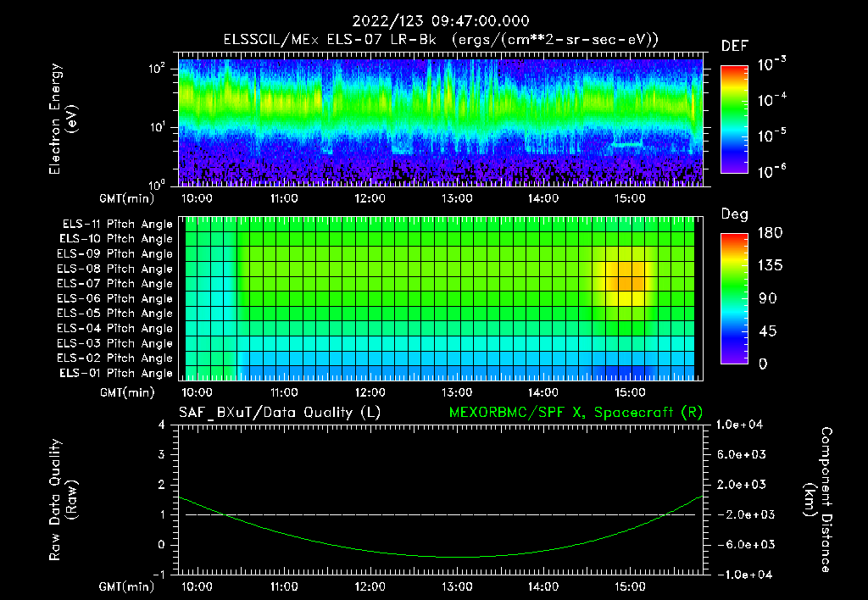
Task: Click the -1 tick on the data quality axis
Action: click(159, 575)
